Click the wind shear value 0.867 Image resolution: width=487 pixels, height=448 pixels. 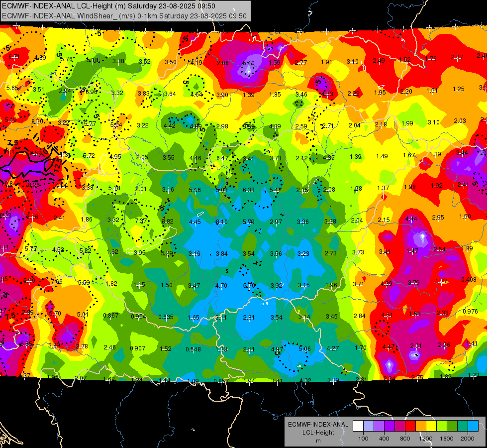(x=111, y=316)
